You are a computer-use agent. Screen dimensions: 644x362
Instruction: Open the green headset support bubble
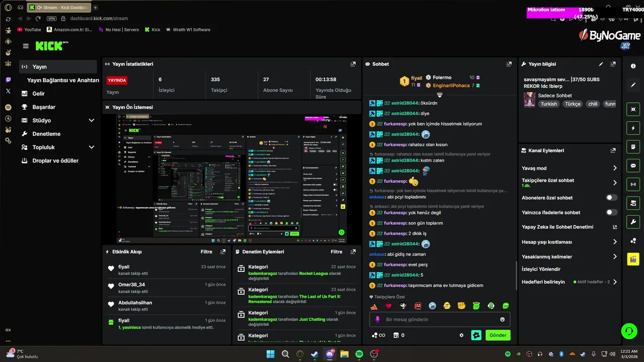pyautogui.click(x=629, y=331)
